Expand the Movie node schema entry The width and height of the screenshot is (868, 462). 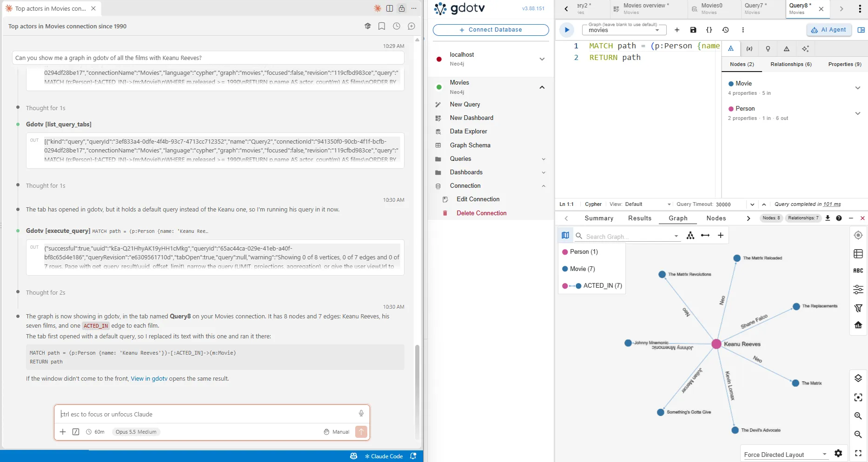(x=858, y=88)
